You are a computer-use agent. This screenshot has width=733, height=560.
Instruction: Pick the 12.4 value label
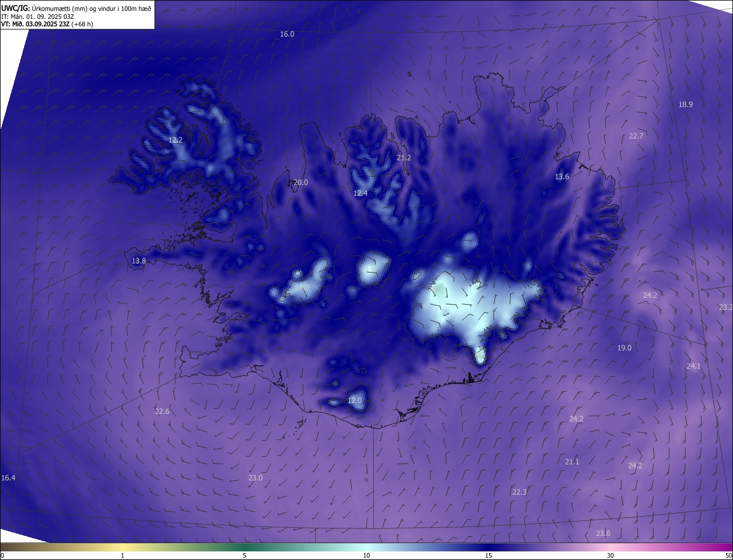click(x=360, y=194)
